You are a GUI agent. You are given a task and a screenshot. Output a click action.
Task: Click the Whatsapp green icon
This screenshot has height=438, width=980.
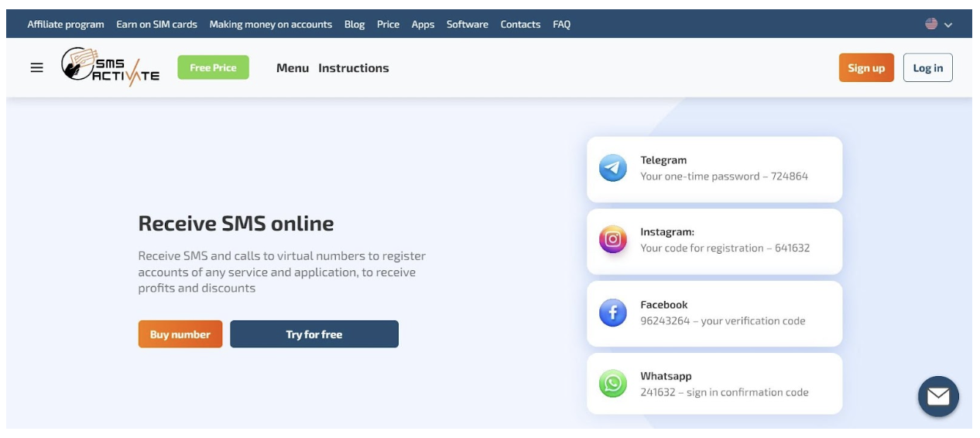pos(612,384)
